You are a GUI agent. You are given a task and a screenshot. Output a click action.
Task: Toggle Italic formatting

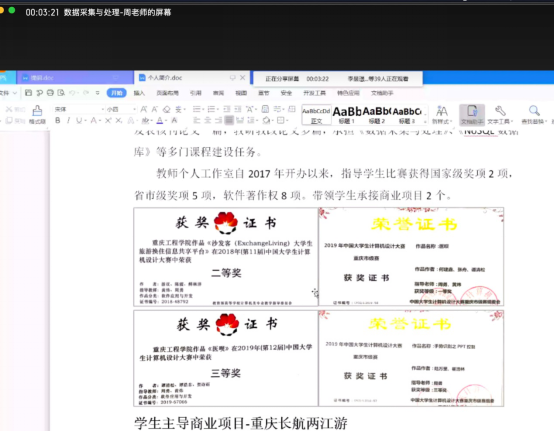[x=68, y=121]
